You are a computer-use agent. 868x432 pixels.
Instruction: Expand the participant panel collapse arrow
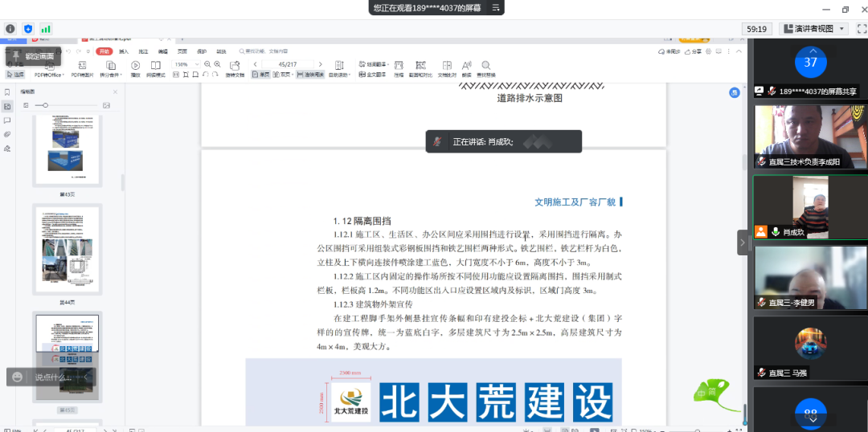[x=743, y=242]
